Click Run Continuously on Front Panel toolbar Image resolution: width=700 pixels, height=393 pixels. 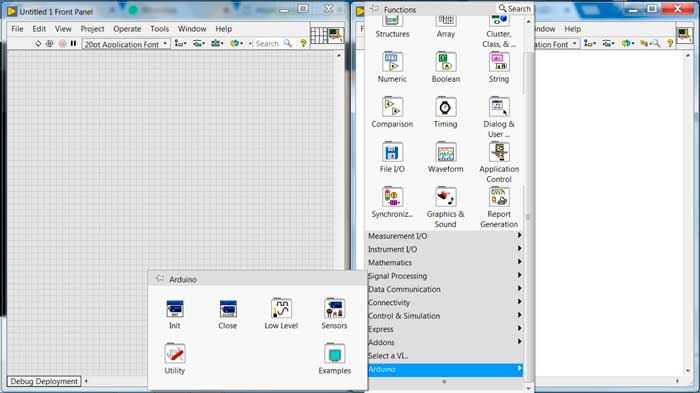(50, 43)
